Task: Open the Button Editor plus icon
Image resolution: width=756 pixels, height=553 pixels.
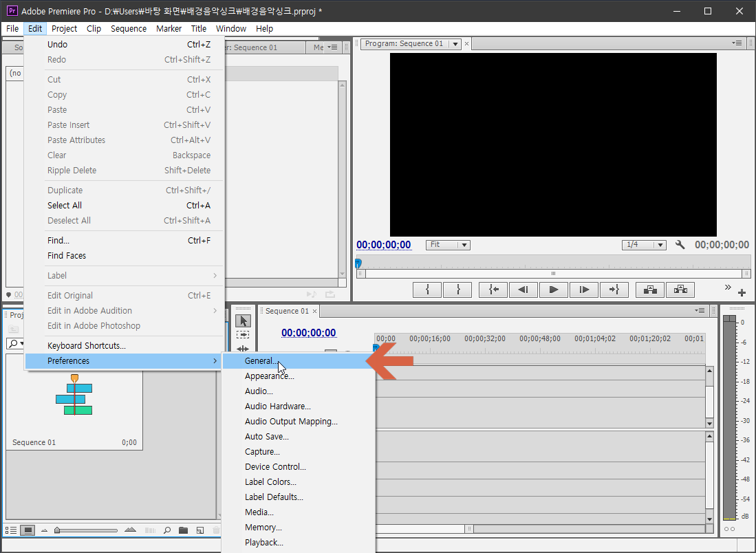Action: coord(742,292)
